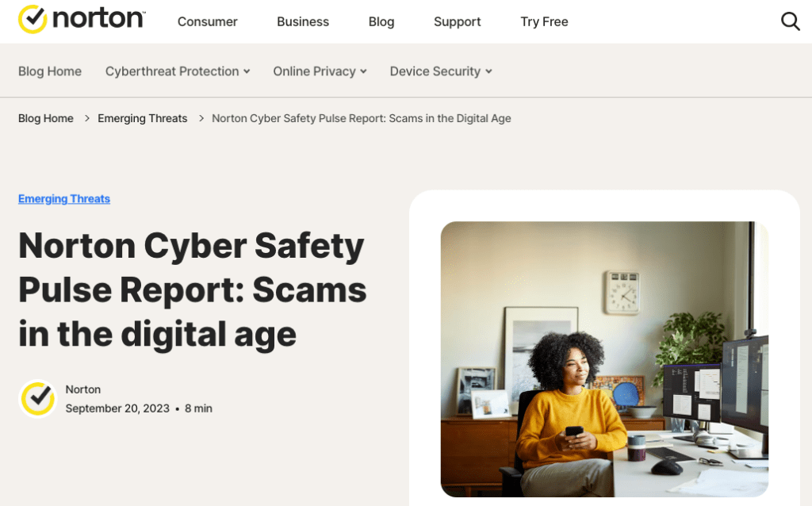Go to Blog Home in the sub-navigation
This screenshot has width=812, height=506.
coord(50,71)
